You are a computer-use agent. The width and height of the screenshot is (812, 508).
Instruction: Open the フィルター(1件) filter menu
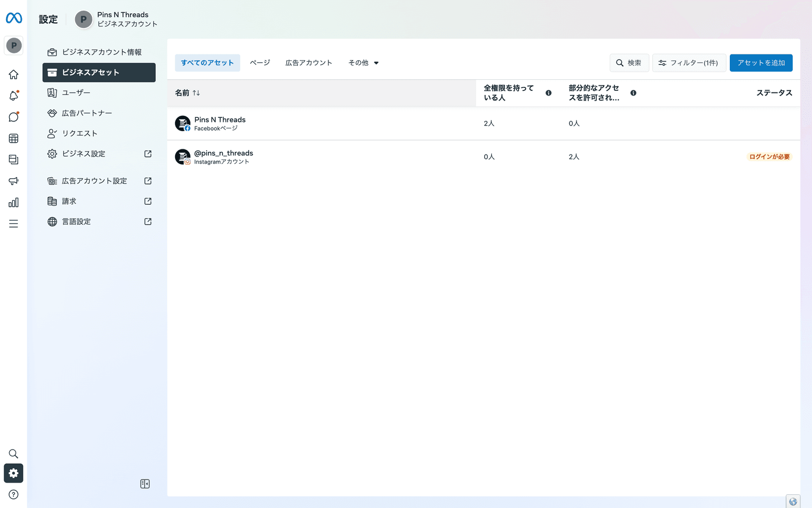(689, 63)
